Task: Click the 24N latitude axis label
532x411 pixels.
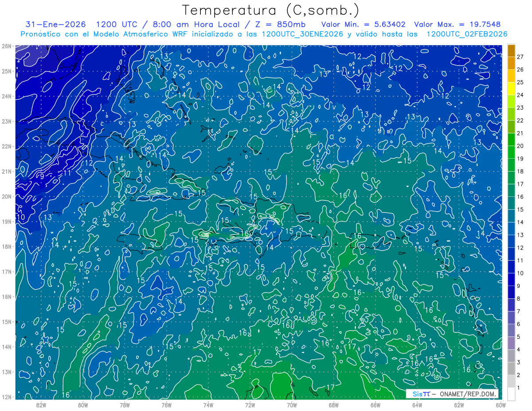Action: [x=7, y=96]
